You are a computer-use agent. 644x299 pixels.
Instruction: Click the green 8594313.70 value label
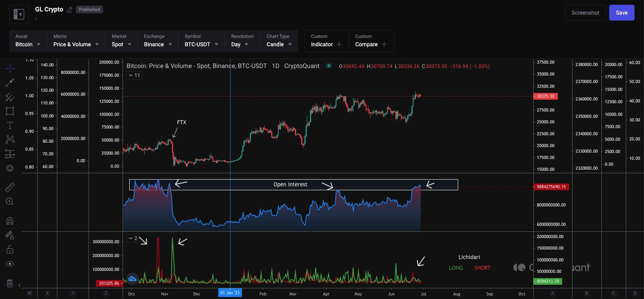click(x=547, y=281)
